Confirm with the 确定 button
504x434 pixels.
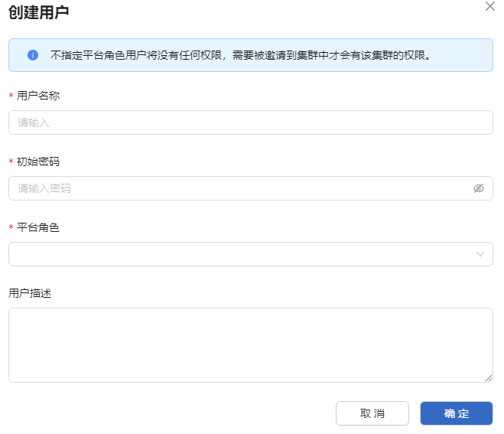coord(457,413)
